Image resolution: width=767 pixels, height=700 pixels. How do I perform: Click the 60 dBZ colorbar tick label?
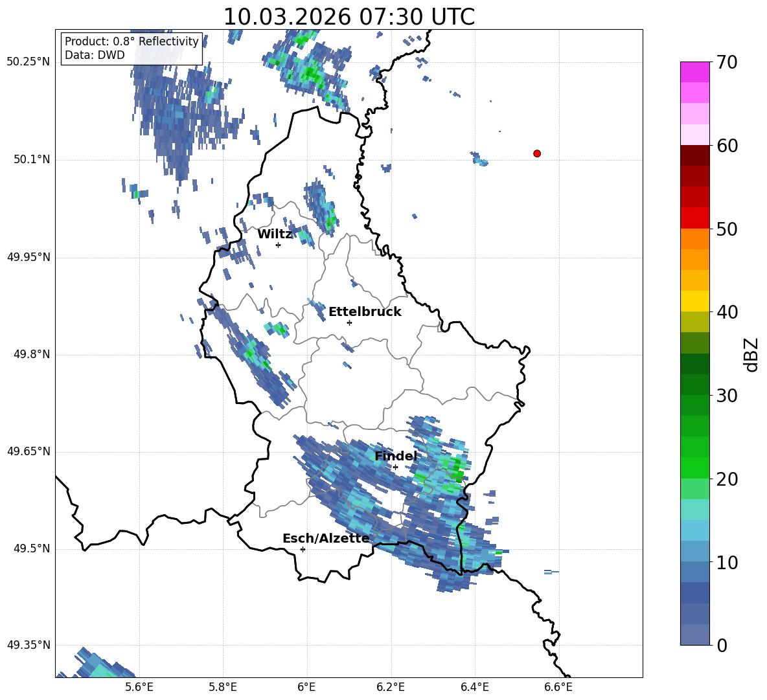(x=727, y=146)
